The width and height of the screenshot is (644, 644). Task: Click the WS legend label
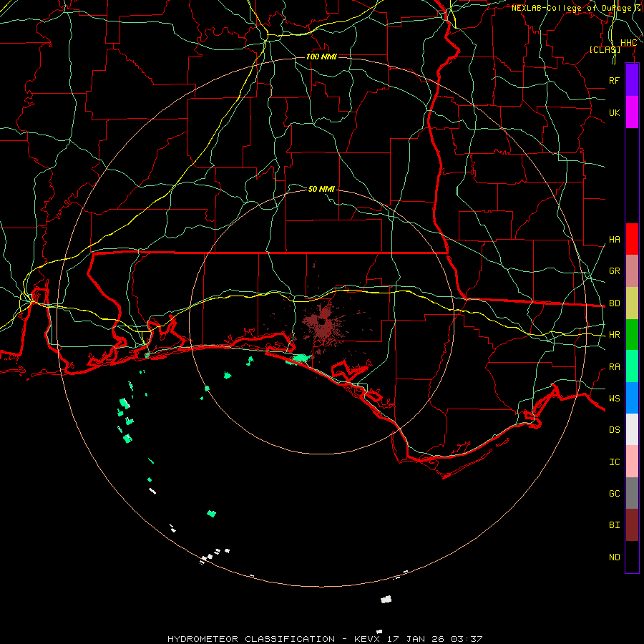coord(614,398)
